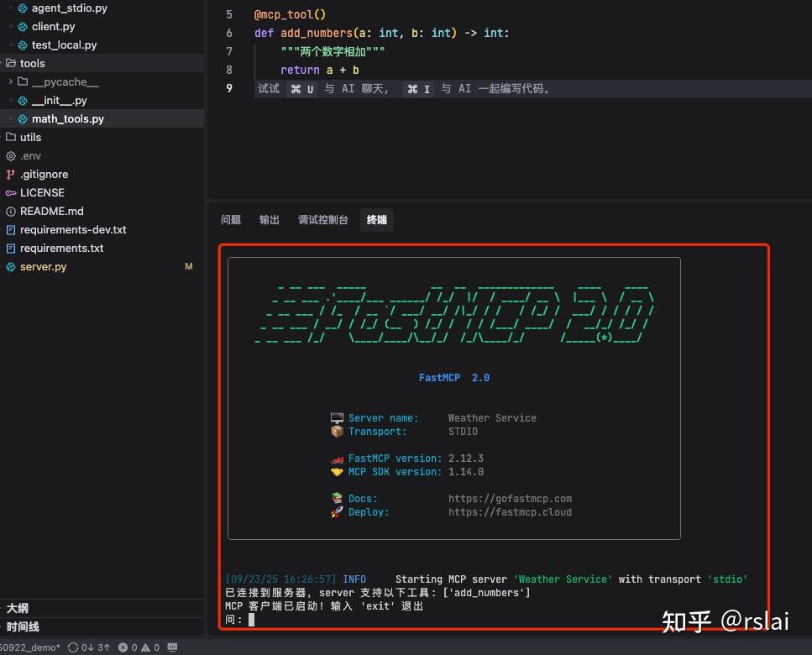Click the folder icon of __pycache__
Screen dimensions: 812x655
click(23, 81)
